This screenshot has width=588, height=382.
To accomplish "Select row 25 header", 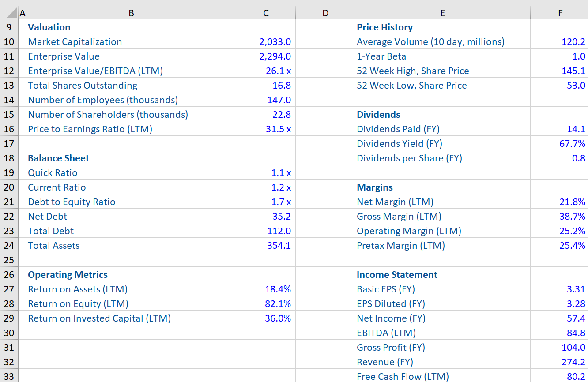I will tap(9, 260).
